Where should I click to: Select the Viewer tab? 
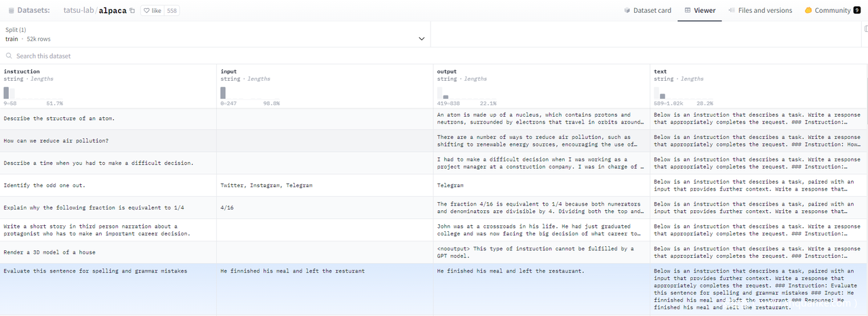700,11
